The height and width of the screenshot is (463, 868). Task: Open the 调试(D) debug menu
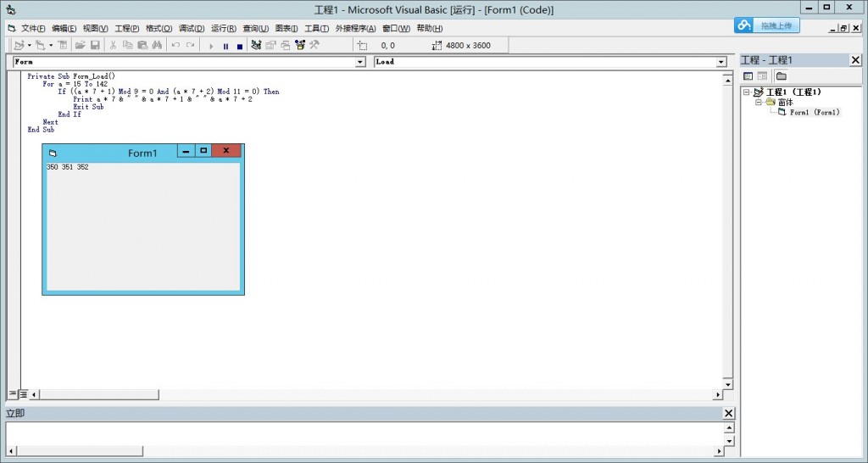(x=192, y=28)
